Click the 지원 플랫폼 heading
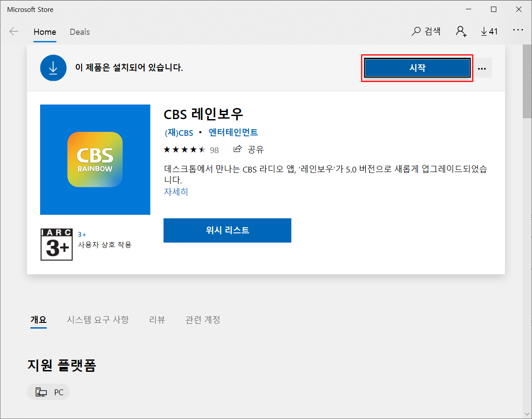This screenshot has width=532, height=419. click(x=62, y=366)
